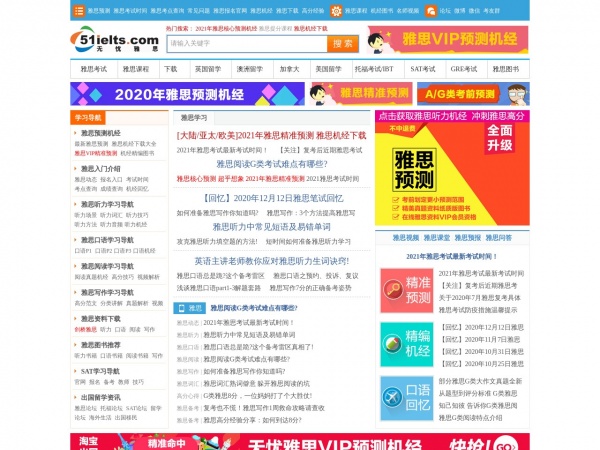Open top bar link 雅思报名官网
Image resolution: width=600 pixels, height=450 pixels.
click(230, 11)
